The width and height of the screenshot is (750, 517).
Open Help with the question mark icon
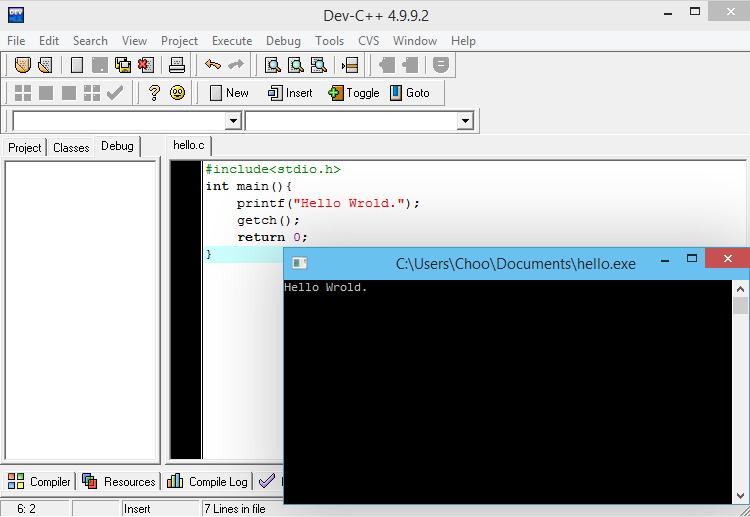point(154,93)
